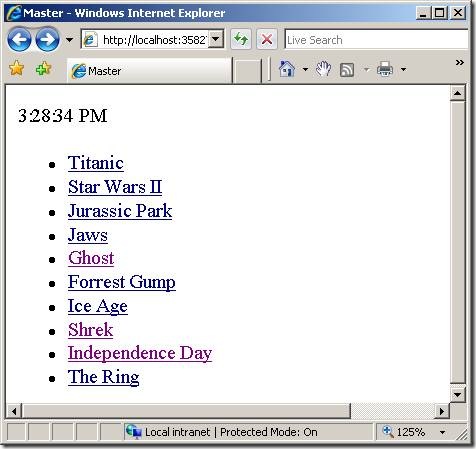Screen dimensions: 476x449
Task: Expand the Home button dropdown arrow
Action: click(x=305, y=69)
